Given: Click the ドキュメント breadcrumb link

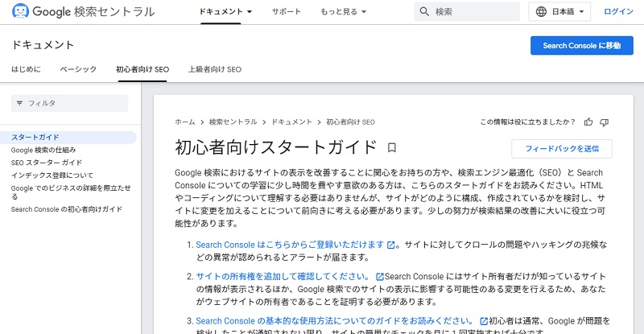Looking at the screenshot, I should [x=291, y=122].
